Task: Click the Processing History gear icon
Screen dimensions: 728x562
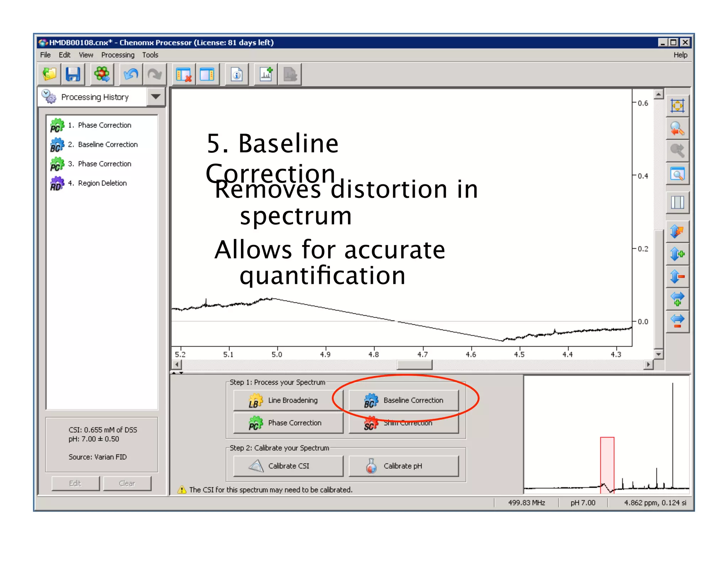Action: (49, 96)
